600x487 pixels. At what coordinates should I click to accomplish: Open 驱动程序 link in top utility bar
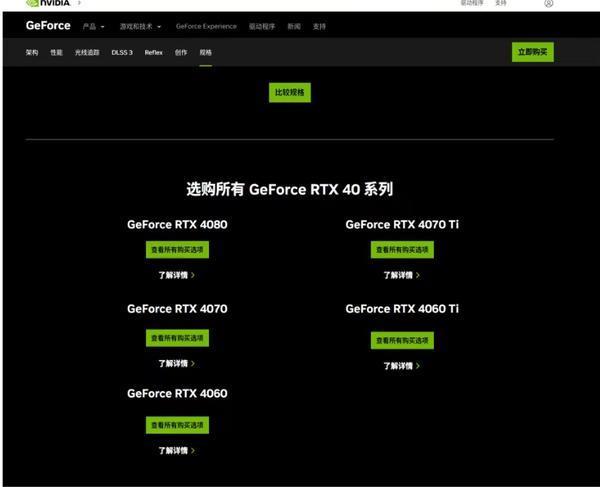coord(471,3)
